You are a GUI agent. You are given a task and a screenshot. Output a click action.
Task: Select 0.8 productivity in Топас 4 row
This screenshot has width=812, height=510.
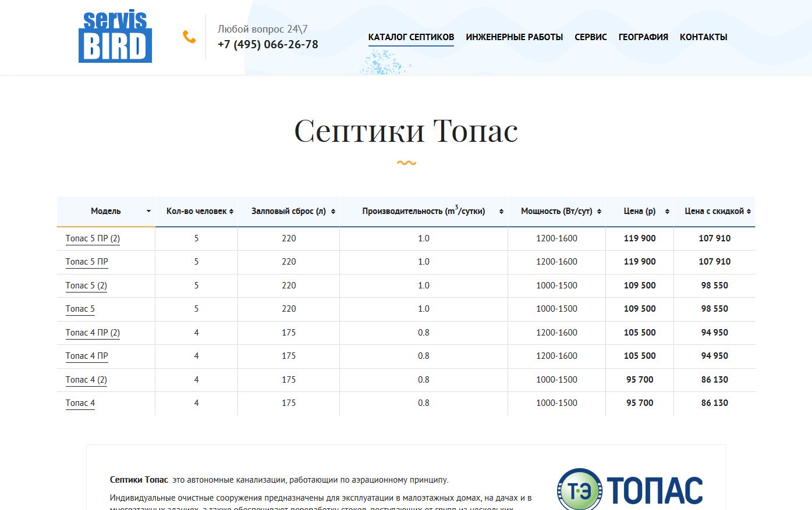[x=424, y=403]
